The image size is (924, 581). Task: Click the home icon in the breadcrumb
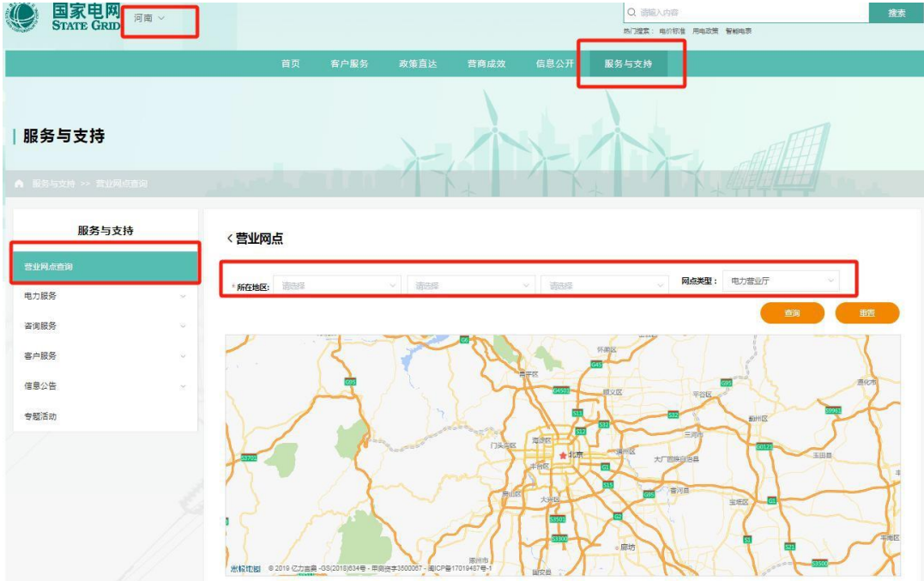coord(19,184)
